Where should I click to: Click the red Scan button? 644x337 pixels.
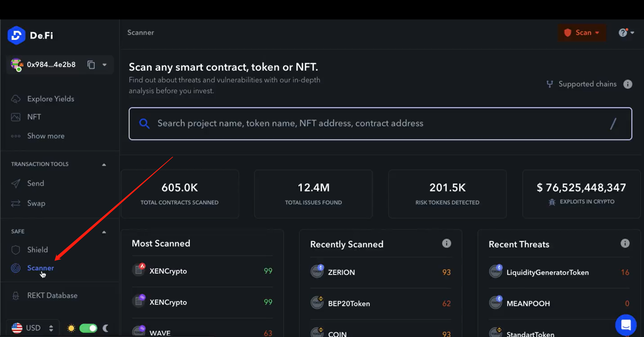pyautogui.click(x=582, y=32)
